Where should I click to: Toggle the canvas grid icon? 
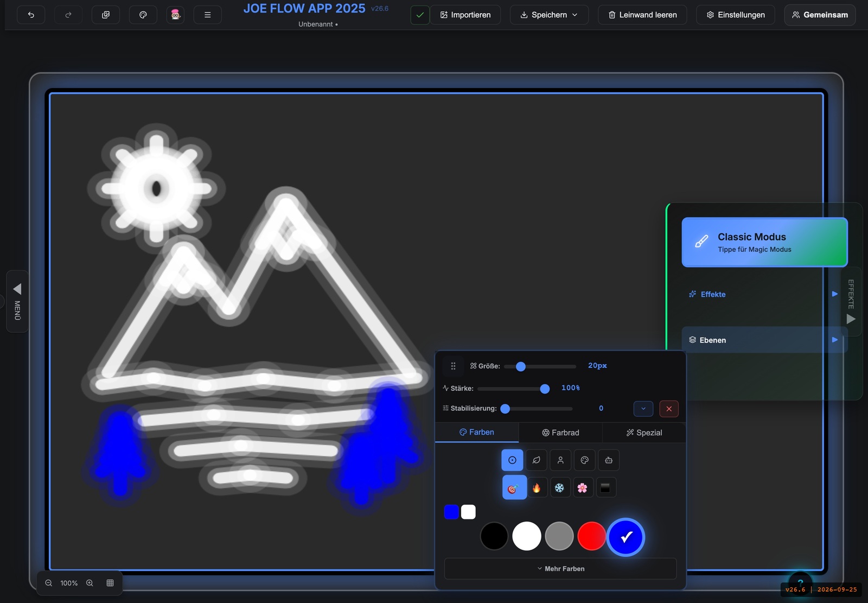110,583
